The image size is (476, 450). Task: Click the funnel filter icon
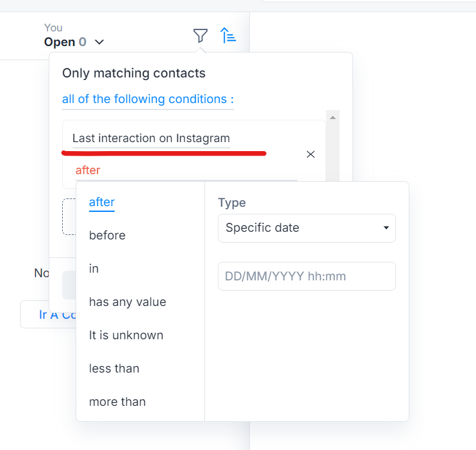[201, 36]
